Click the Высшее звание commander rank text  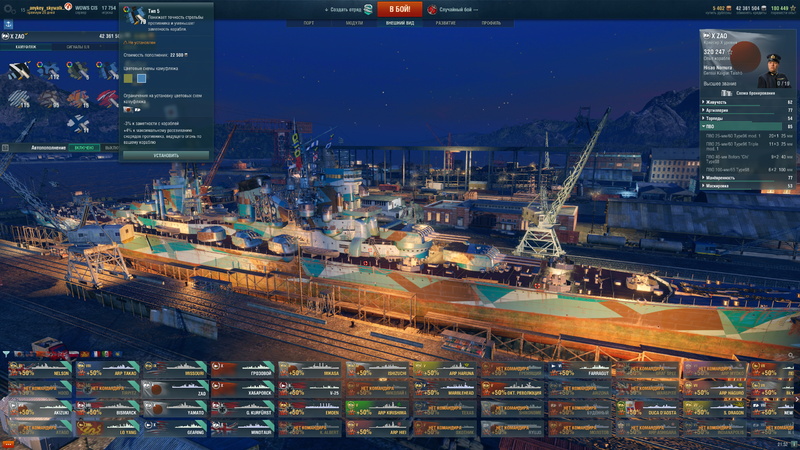click(720, 83)
